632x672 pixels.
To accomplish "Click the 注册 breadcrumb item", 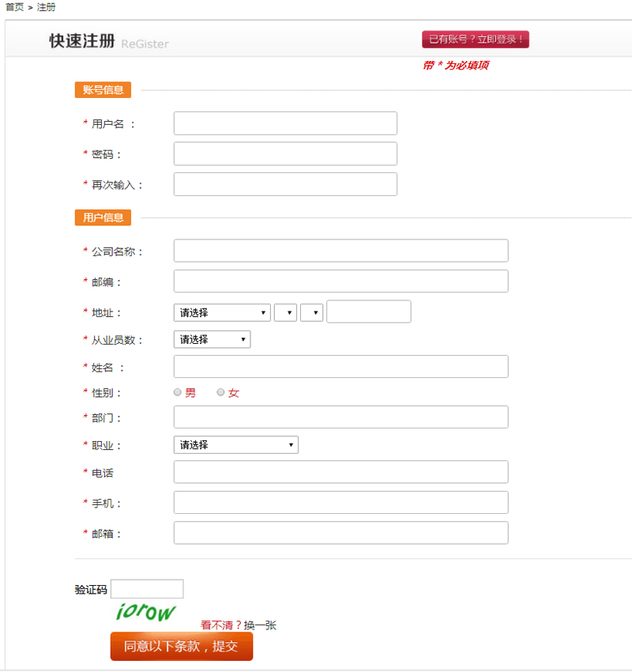I will [46, 7].
